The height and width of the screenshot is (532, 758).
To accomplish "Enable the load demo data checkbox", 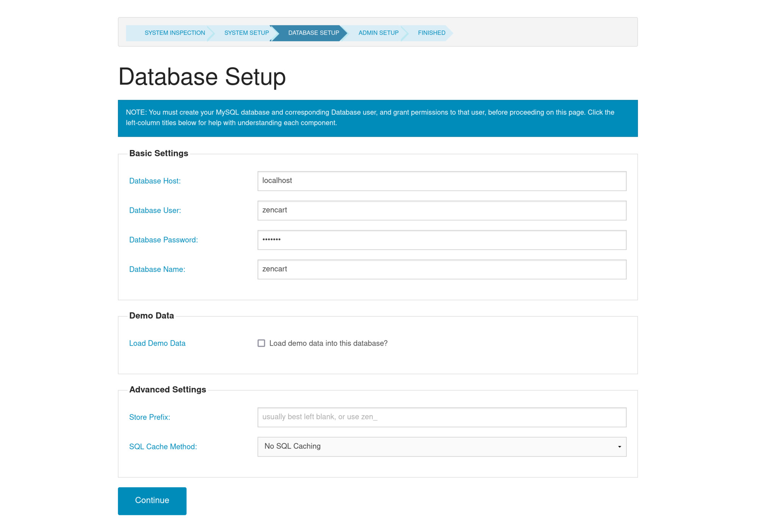I will coord(262,343).
